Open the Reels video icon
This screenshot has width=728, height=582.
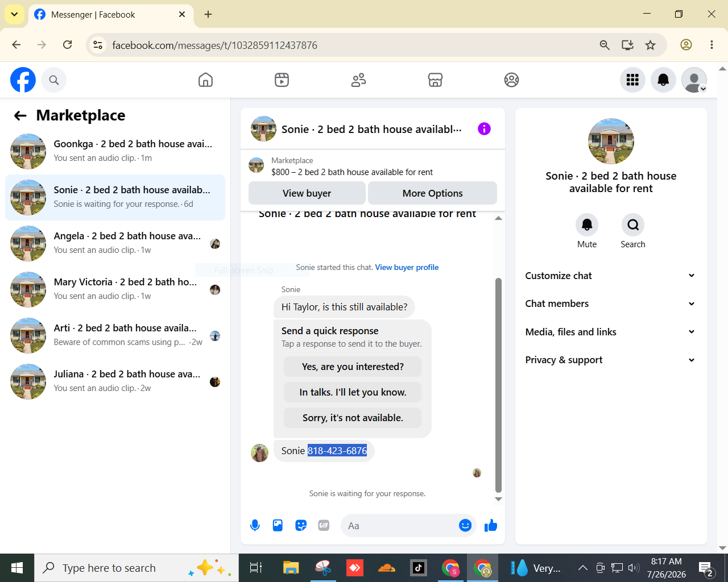coord(282,80)
